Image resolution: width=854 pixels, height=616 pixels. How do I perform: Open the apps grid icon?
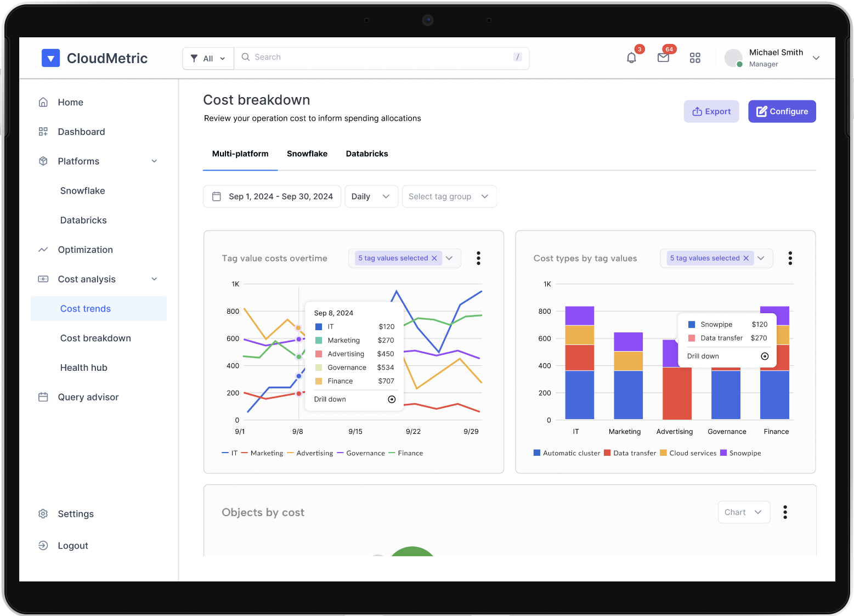point(695,58)
